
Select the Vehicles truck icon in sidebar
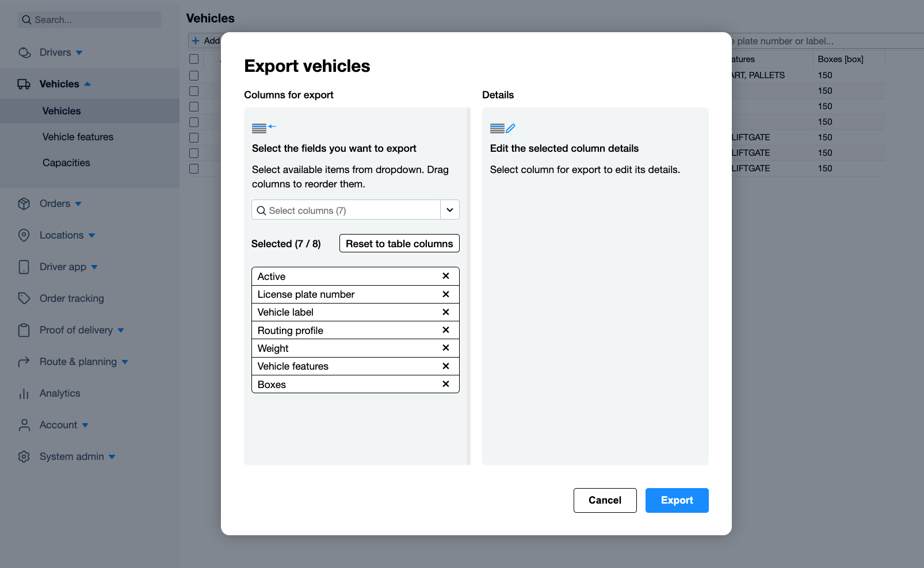tap(24, 84)
